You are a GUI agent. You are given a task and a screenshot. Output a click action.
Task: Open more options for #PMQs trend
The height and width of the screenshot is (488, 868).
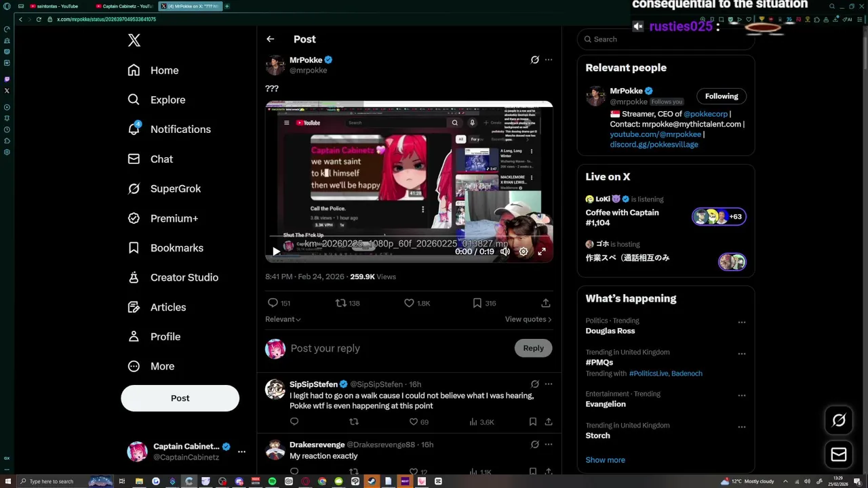click(x=742, y=354)
